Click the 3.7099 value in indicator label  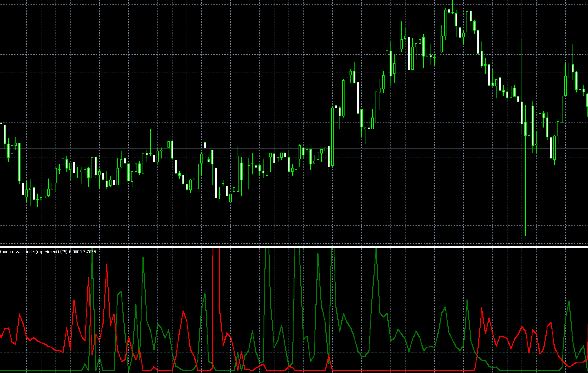coord(90,252)
